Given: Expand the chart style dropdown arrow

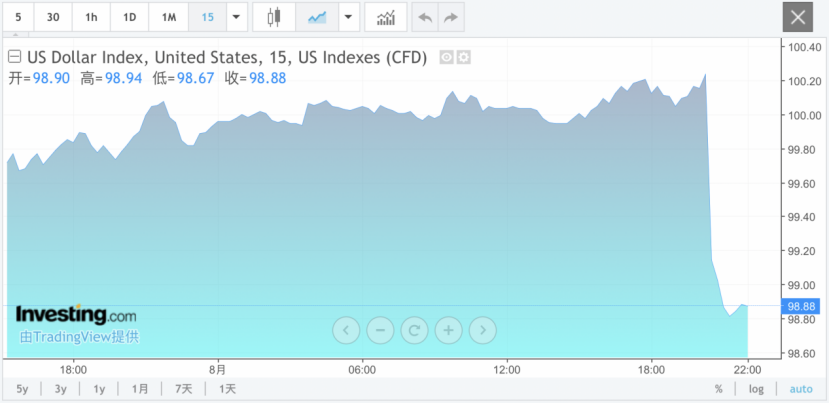Looking at the screenshot, I should [348, 17].
